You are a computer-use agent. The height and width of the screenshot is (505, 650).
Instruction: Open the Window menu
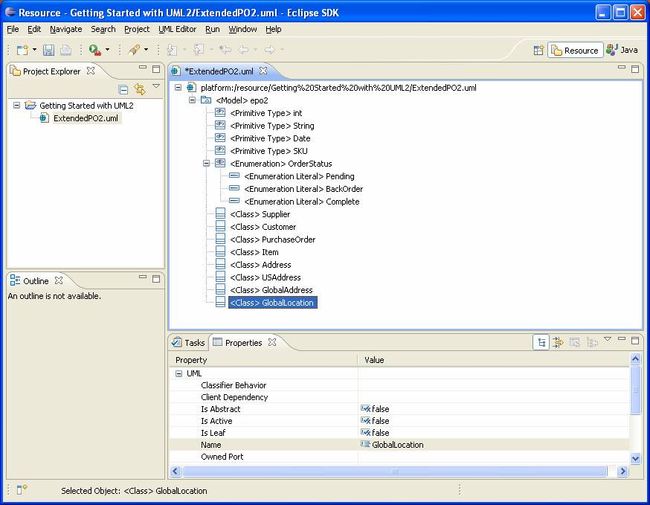[x=243, y=29]
